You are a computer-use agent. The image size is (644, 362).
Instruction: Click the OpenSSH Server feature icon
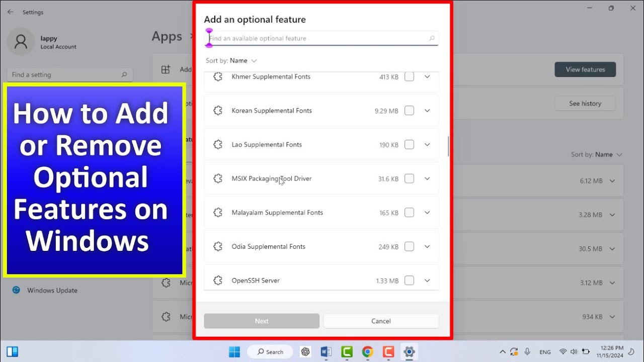pyautogui.click(x=218, y=281)
